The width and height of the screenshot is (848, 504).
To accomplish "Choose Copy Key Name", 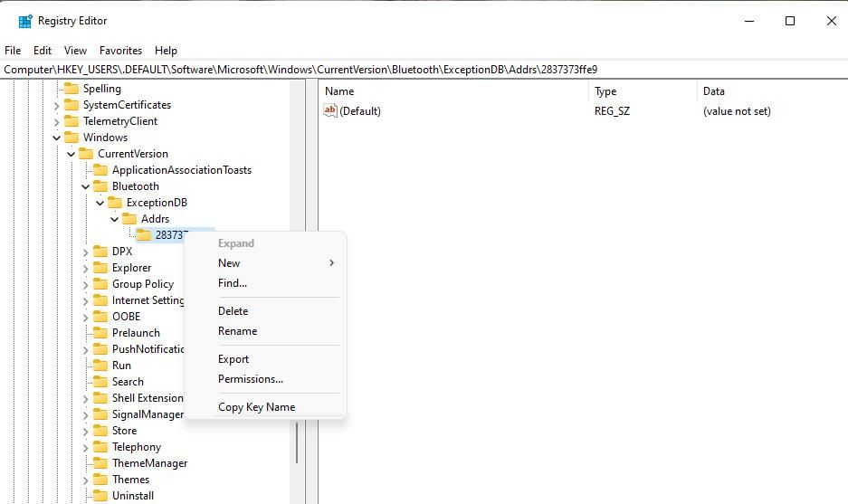I will (265, 407).
